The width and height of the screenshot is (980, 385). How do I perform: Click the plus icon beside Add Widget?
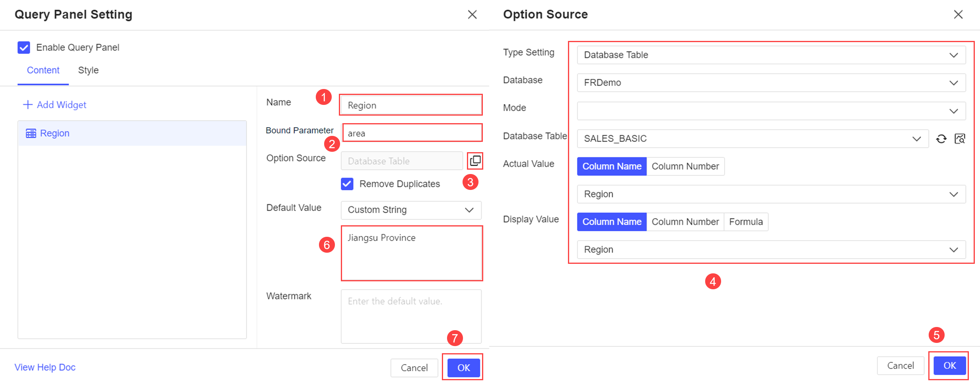[x=27, y=105]
